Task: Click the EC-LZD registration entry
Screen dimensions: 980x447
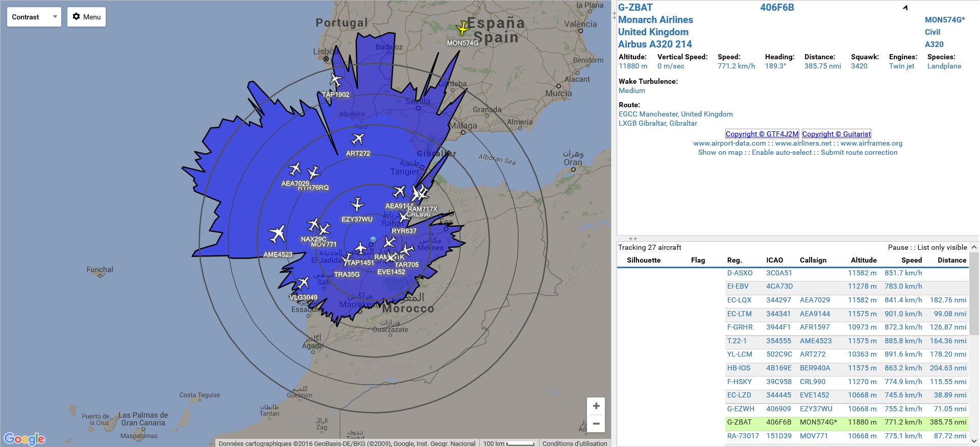Action: 739,395
